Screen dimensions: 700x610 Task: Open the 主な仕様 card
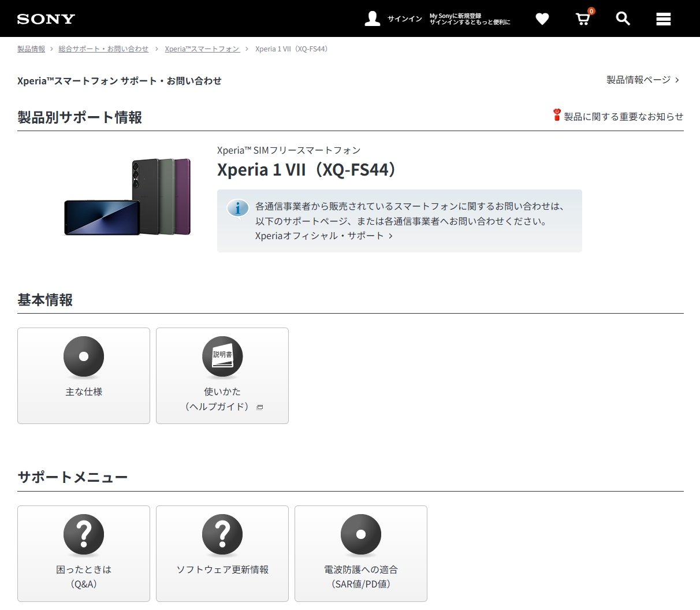pyautogui.click(x=84, y=376)
